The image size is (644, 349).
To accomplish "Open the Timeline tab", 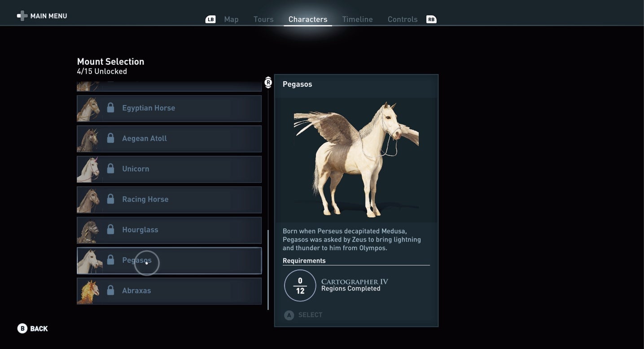I will (357, 19).
